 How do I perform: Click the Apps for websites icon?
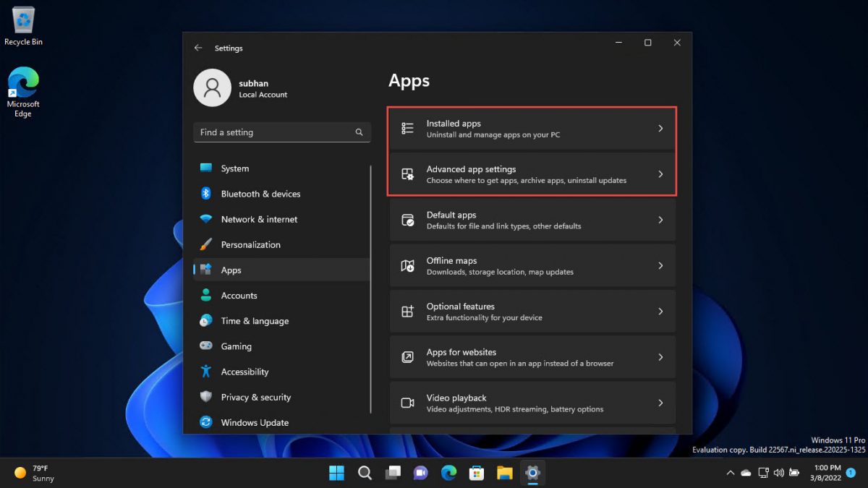(408, 356)
